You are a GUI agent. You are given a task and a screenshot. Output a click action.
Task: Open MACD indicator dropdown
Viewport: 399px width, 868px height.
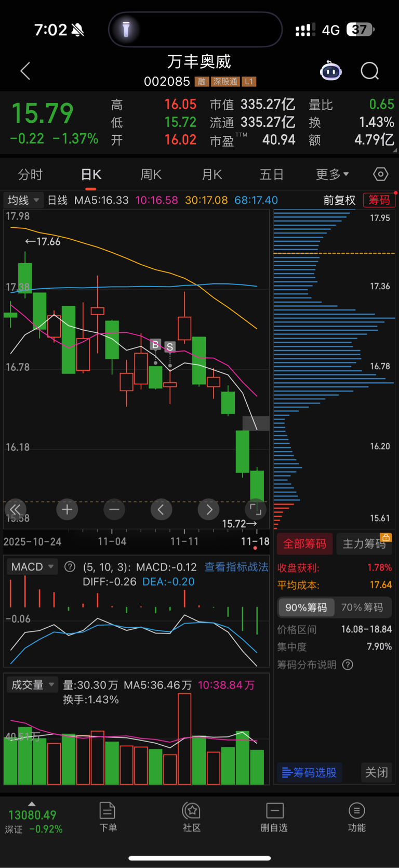coord(33,567)
